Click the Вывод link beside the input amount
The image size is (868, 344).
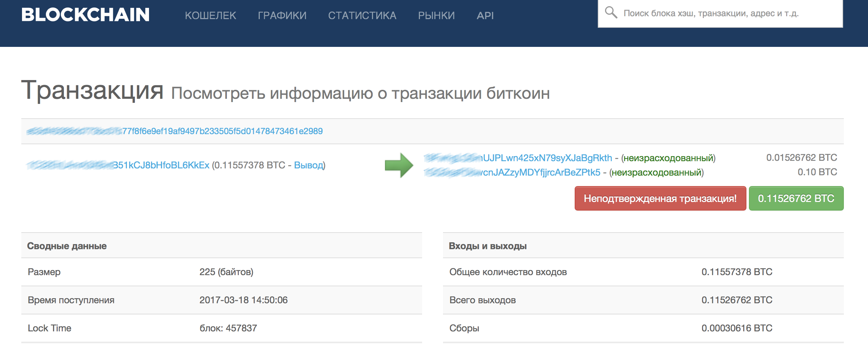pyautogui.click(x=308, y=165)
